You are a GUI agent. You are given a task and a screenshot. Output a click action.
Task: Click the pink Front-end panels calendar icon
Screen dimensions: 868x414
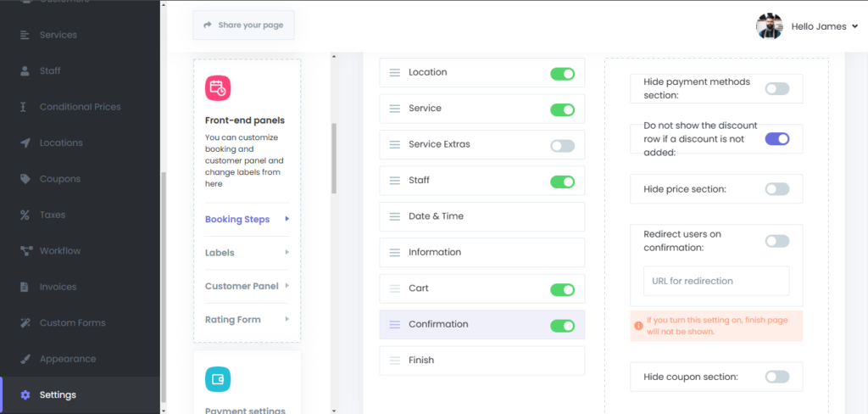click(x=218, y=87)
